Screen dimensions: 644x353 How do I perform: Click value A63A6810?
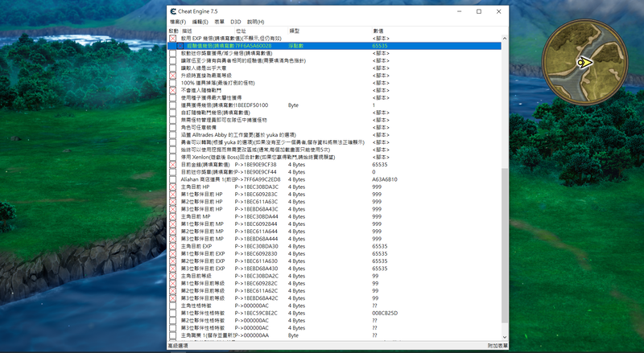(x=385, y=179)
